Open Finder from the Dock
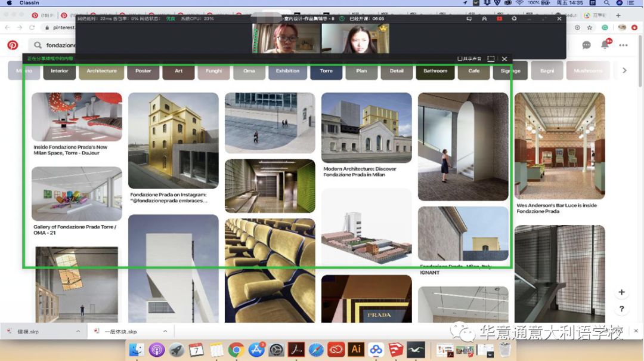Viewport: 644px width, 361px height. click(x=137, y=350)
